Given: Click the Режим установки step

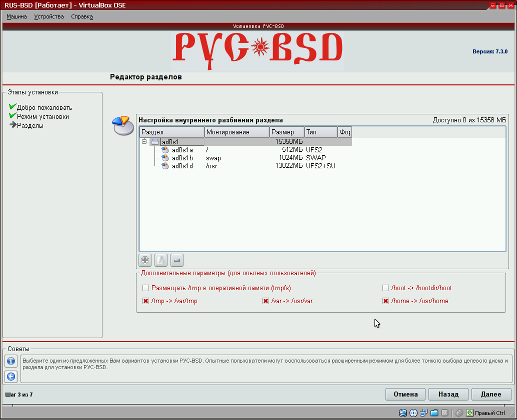Looking at the screenshot, I should [x=43, y=117].
